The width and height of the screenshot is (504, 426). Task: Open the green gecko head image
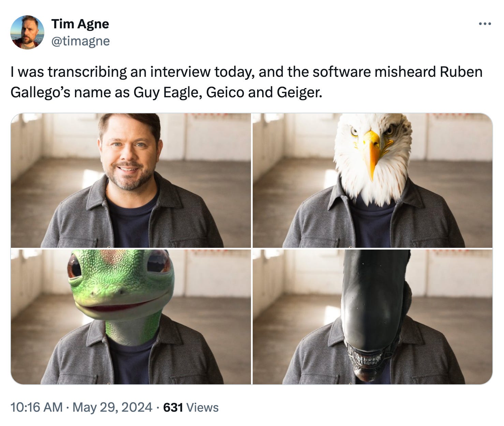click(x=131, y=317)
